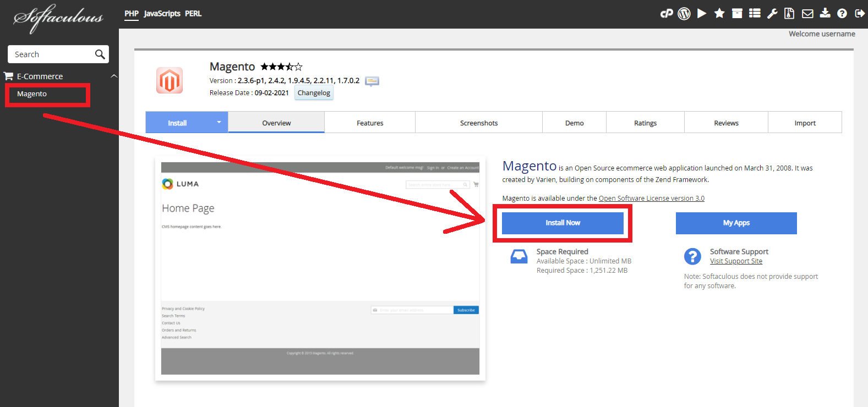Follow the Visit Support Site link
Screen dimensions: 868x407
click(736, 261)
